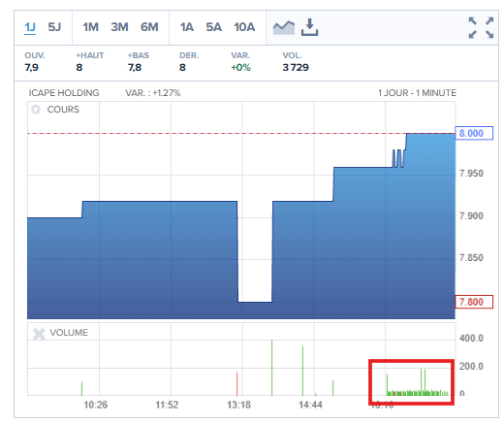This screenshot has height=424, width=504.
Task: Click the 13:18 time axis label
Action: [x=238, y=405]
